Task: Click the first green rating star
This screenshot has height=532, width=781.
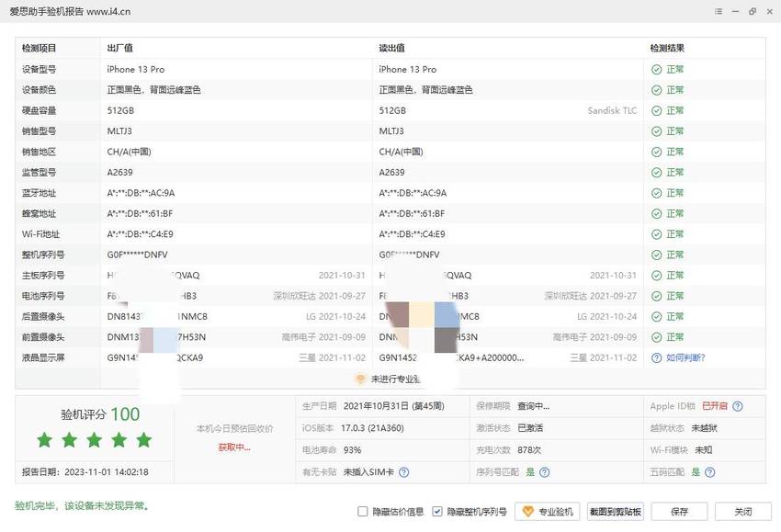Action: [x=45, y=440]
